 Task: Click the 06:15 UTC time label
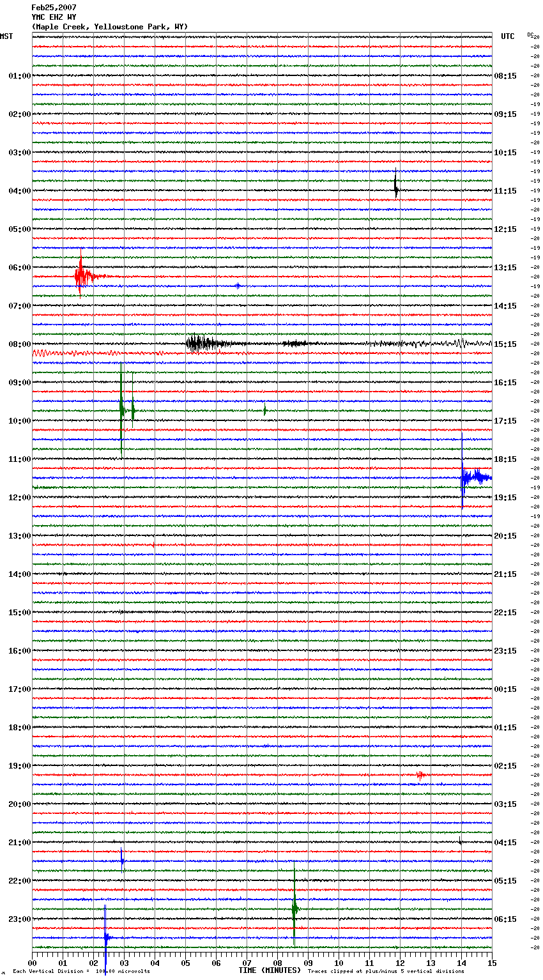pyautogui.click(x=505, y=919)
